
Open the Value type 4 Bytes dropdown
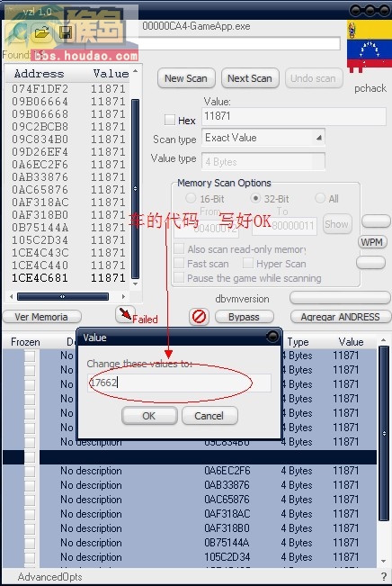click(x=263, y=161)
